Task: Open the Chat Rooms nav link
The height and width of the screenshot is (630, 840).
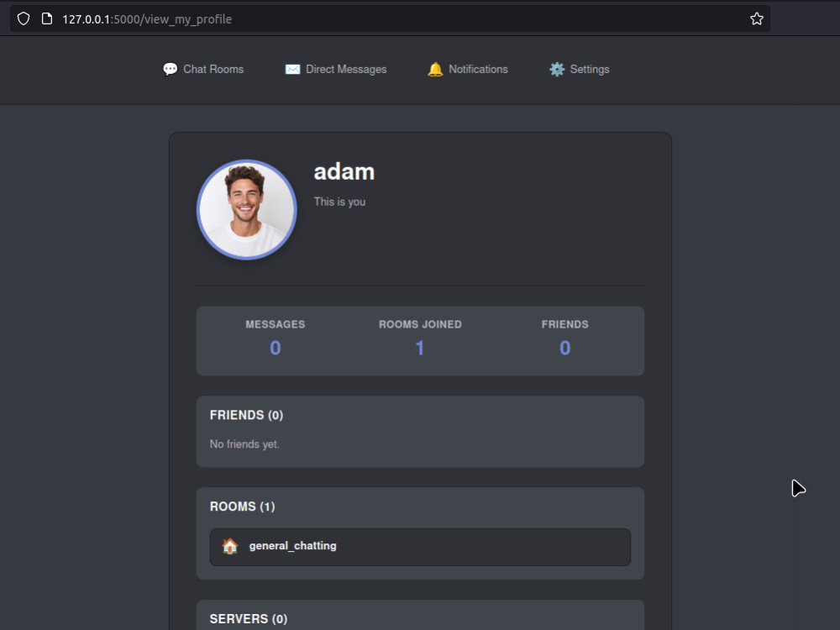Action: (x=203, y=70)
